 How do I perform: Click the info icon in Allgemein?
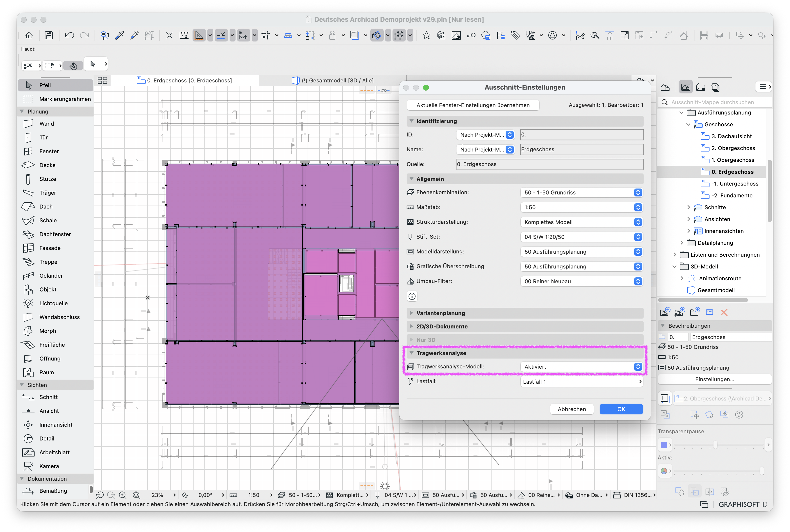pyautogui.click(x=412, y=297)
